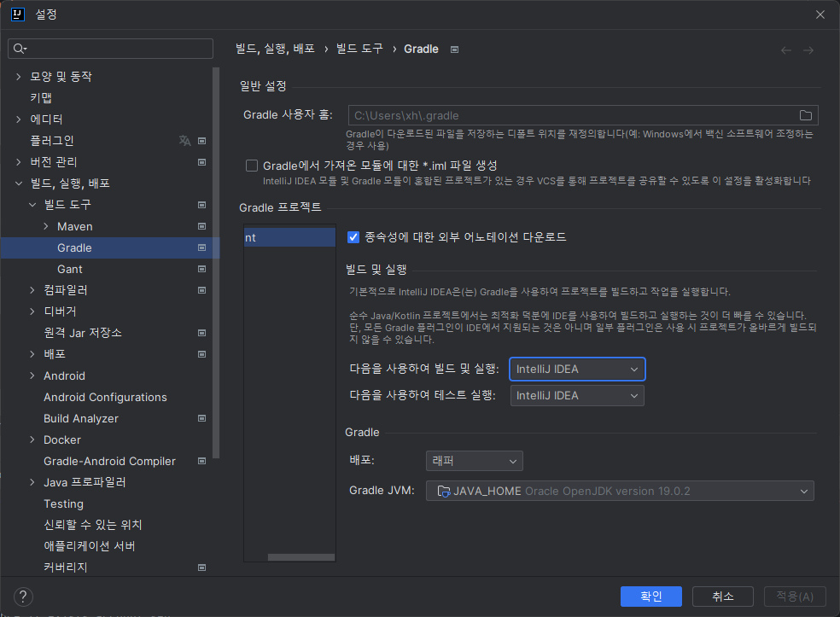Click the search magnifier icon in settings
The height and width of the screenshot is (617, 840).
[20, 49]
